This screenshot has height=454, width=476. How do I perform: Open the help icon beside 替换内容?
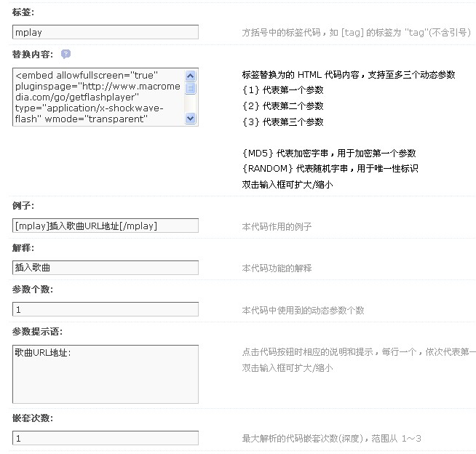pos(66,54)
